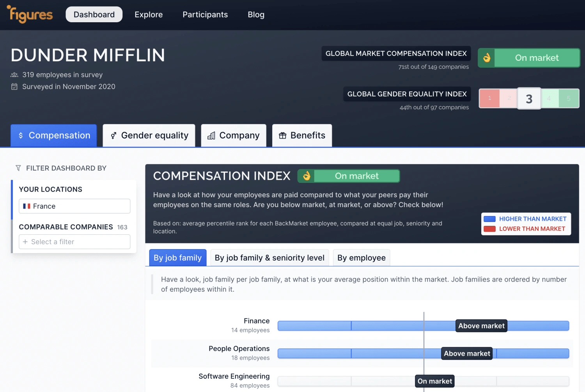Open the France locations dropdown

pos(74,206)
